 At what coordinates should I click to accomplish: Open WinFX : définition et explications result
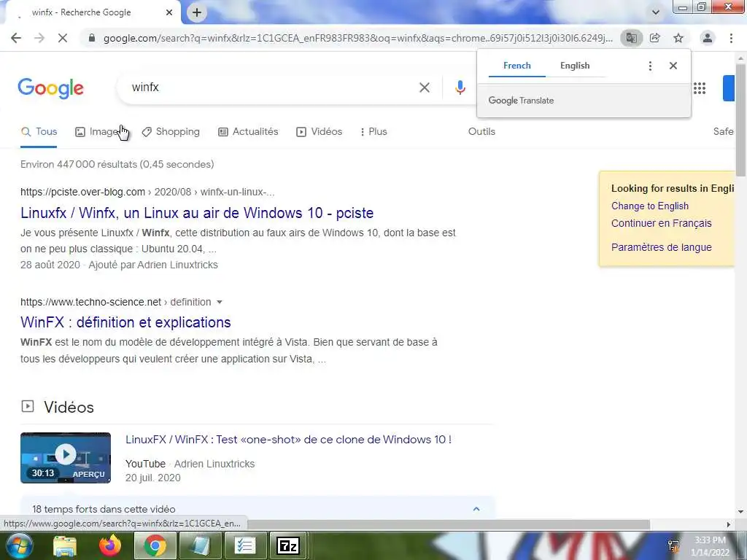coord(125,322)
